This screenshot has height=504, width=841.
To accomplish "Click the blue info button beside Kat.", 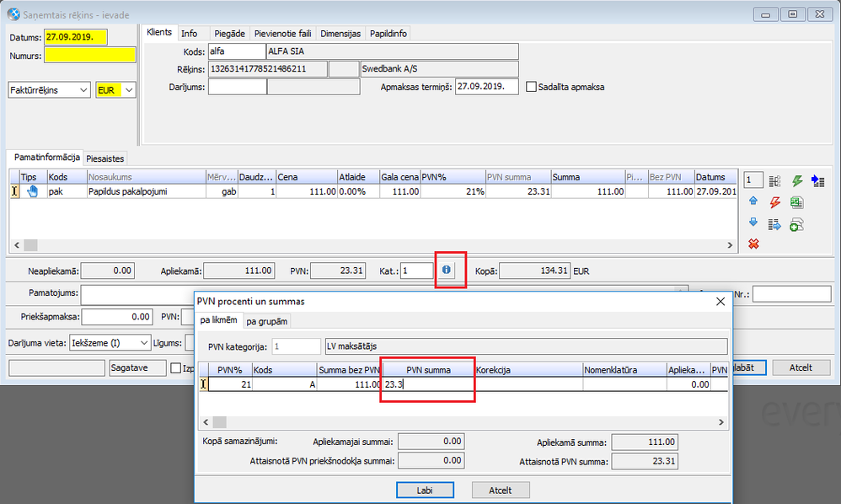I will click(447, 270).
